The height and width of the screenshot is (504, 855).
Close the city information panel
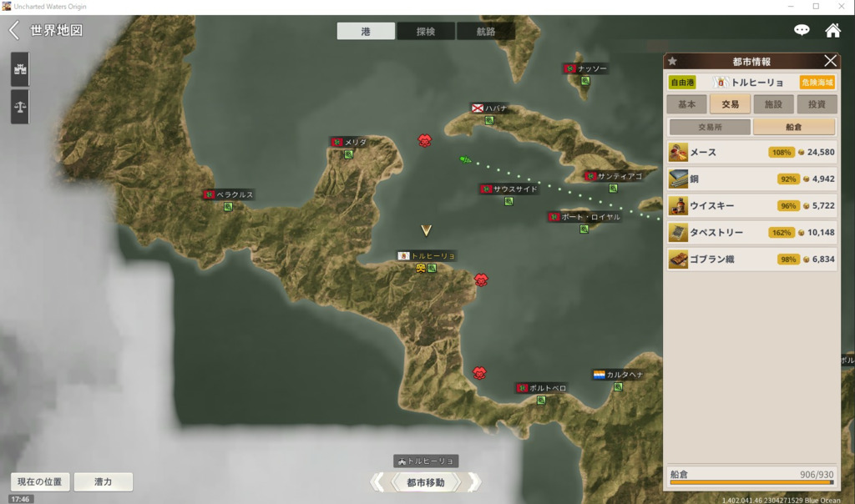pos(830,60)
